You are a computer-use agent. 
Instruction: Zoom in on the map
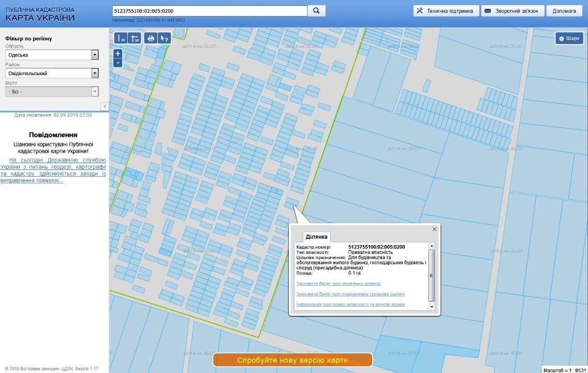(117, 54)
